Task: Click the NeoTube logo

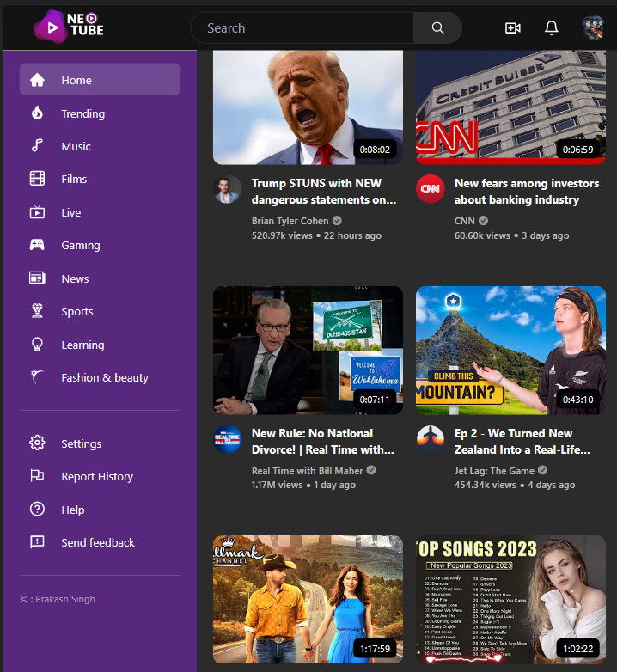Action: point(69,27)
